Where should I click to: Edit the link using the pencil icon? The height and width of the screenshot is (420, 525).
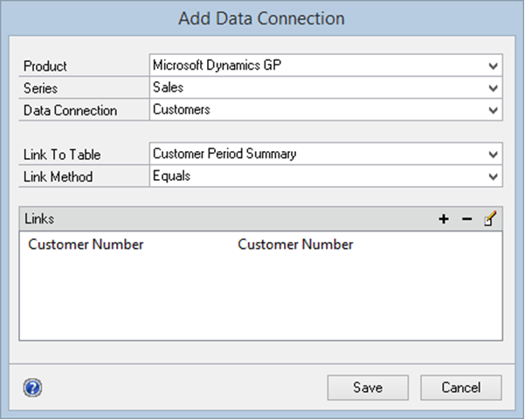490,219
